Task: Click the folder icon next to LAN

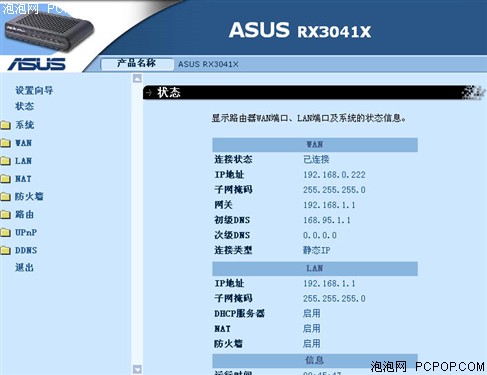Action: pos(5,161)
